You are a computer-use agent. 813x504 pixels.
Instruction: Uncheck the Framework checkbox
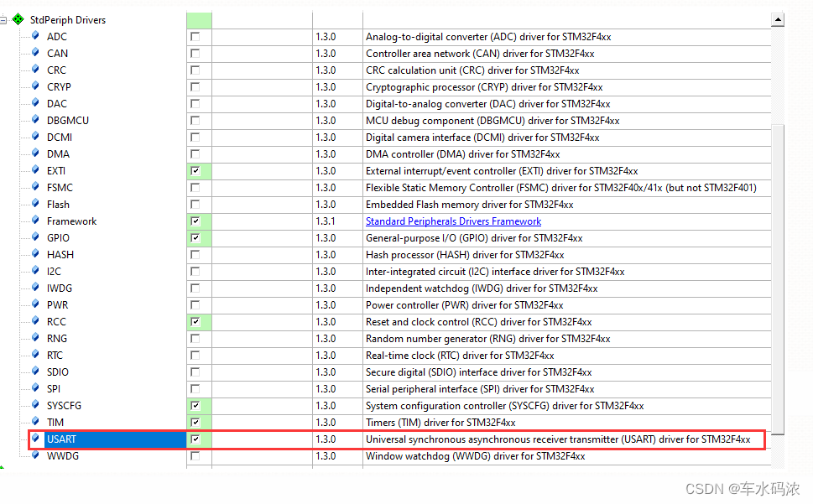195,221
